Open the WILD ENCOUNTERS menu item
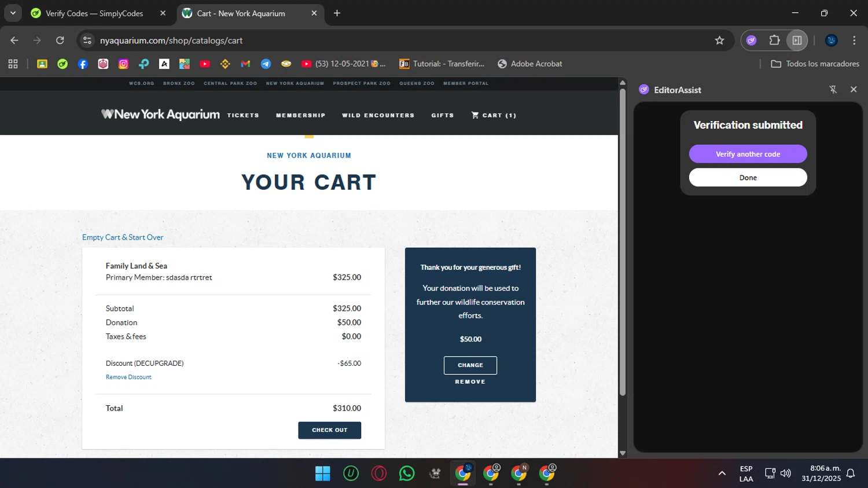 tap(378, 115)
